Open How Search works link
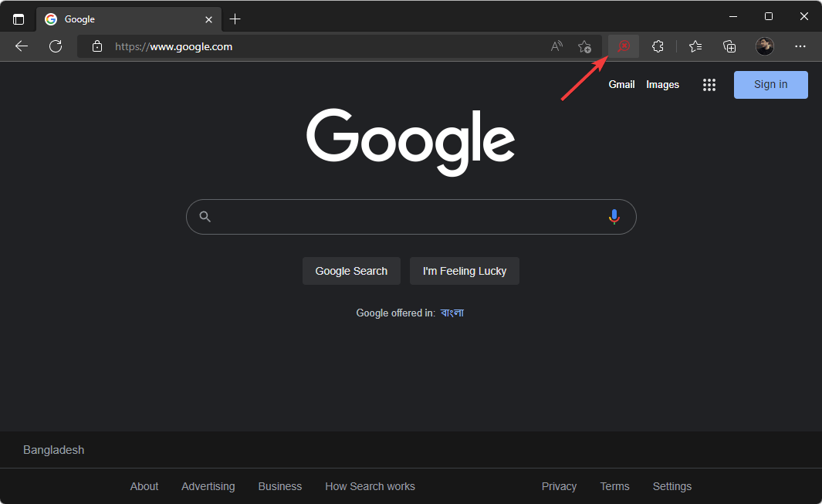The image size is (822, 504). pos(370,486)
